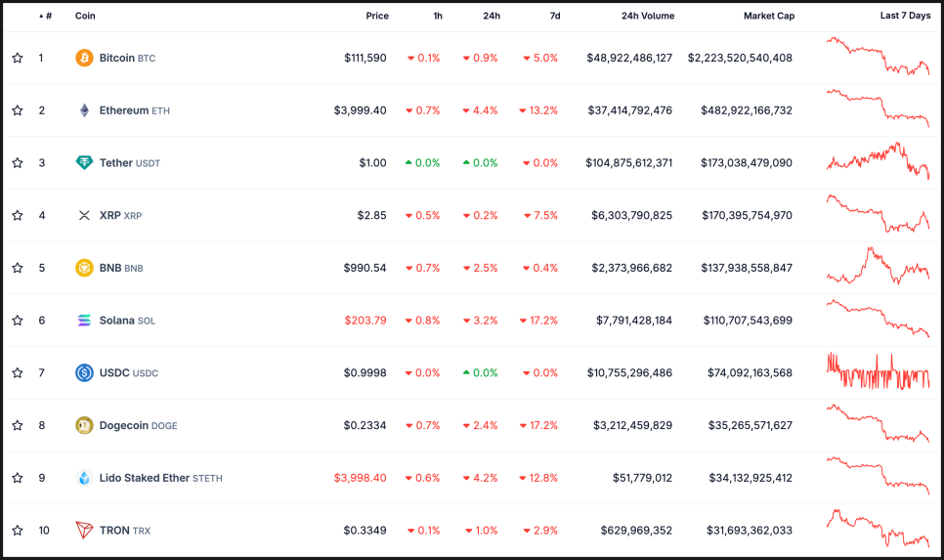
Task: Sort by the Market Cap header
Action: click(x=769, y=16)
